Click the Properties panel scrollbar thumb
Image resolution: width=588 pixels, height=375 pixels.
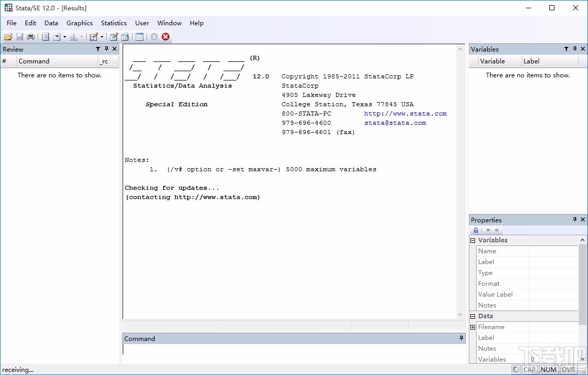coord(582,284)
